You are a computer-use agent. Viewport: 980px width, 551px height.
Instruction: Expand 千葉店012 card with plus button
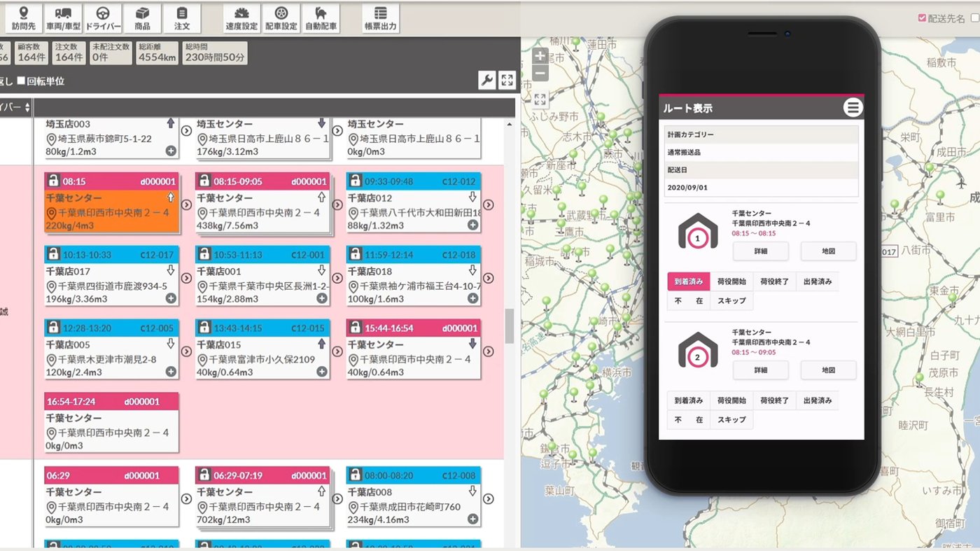tap(473, 225)
